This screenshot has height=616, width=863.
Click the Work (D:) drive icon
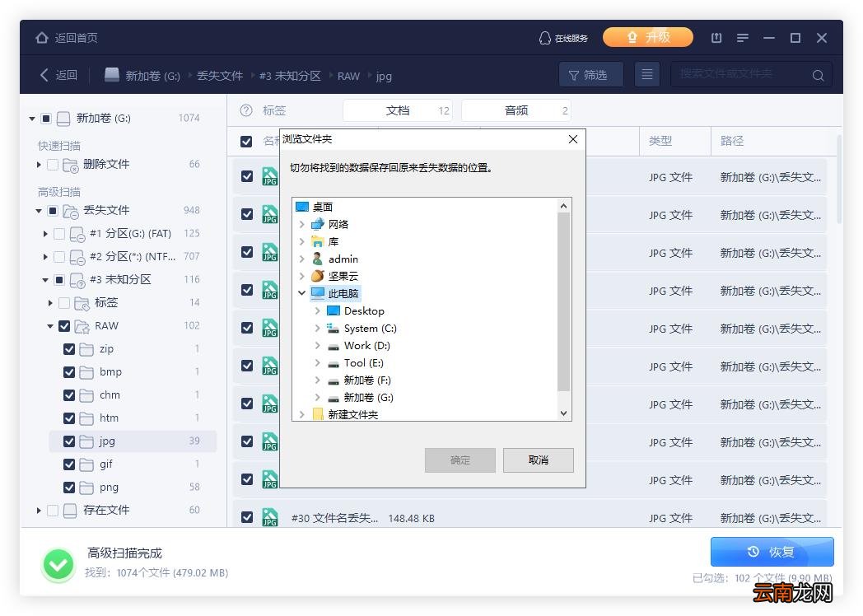[x=333, y=346]
